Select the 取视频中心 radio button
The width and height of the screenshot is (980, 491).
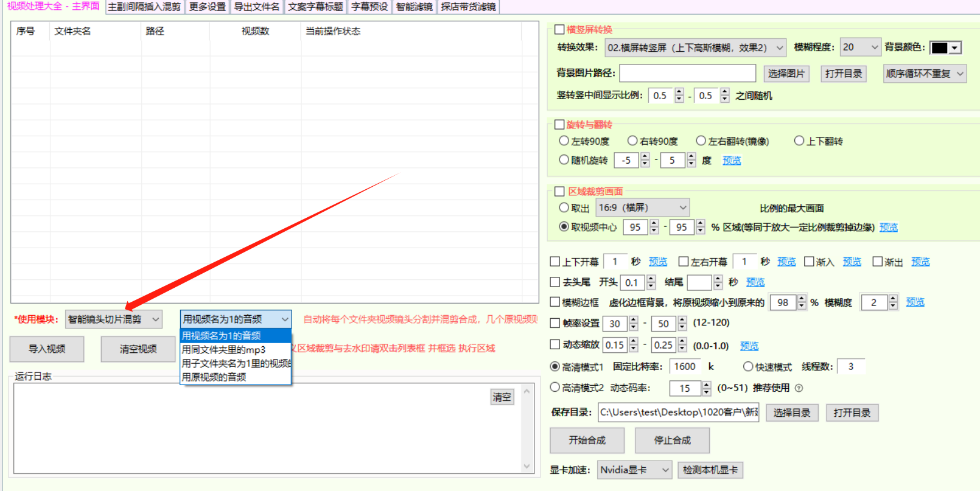[564, 226]
